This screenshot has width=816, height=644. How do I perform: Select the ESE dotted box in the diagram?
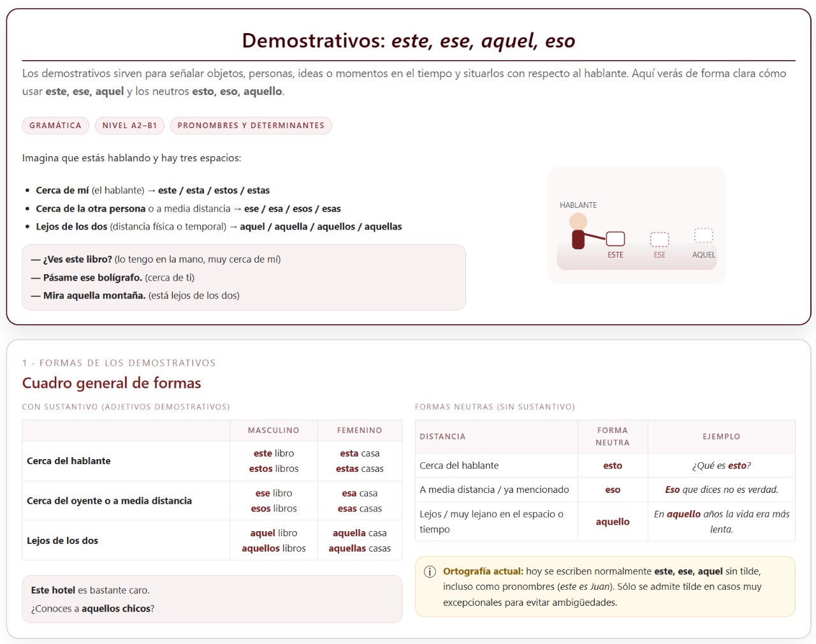(659, 238)
